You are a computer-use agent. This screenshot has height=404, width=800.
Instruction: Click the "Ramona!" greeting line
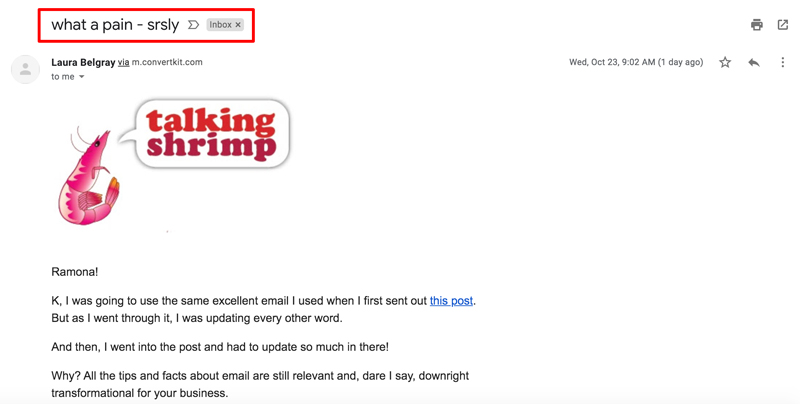[75, 271]
